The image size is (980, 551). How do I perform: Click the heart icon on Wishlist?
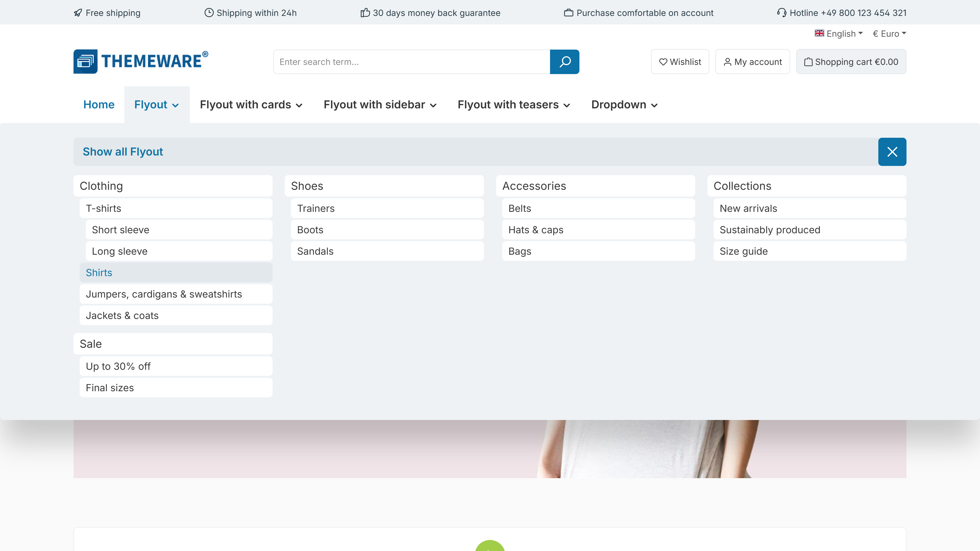tap(663, 62)
